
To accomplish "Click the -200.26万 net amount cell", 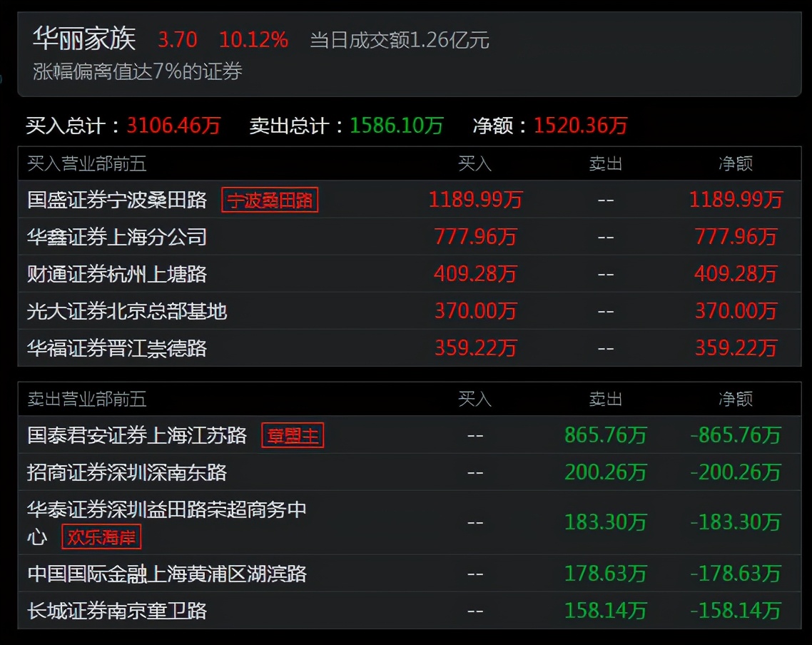I will [x=736, y=472].
